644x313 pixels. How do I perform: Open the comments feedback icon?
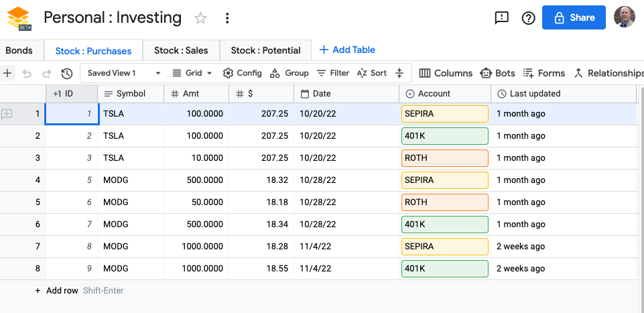(x=501, y=18)
